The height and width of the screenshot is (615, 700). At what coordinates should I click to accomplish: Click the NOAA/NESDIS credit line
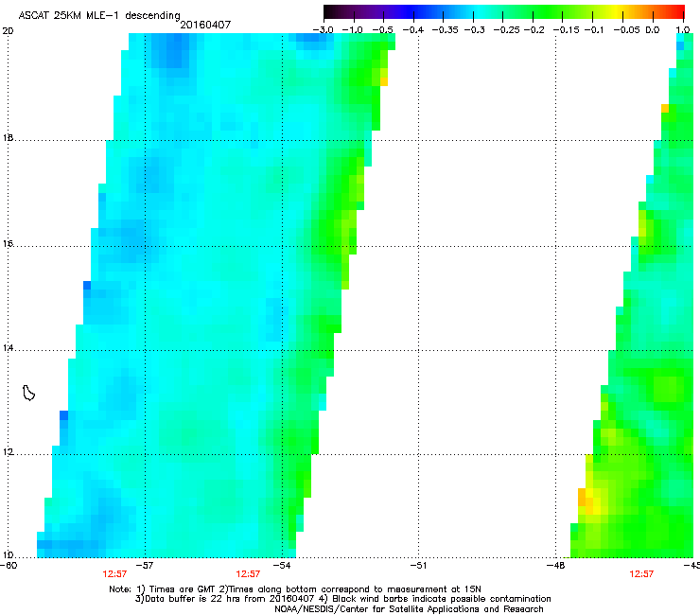coord(409,609)
